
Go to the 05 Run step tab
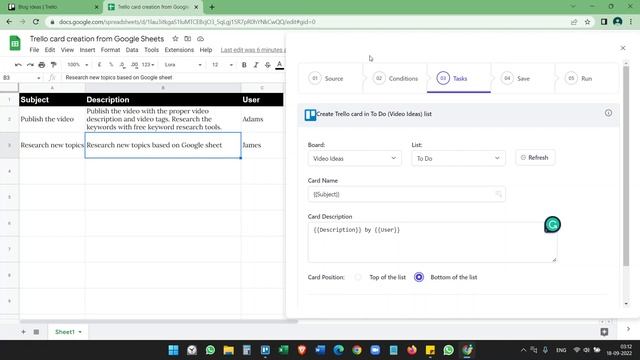(587, 78)
